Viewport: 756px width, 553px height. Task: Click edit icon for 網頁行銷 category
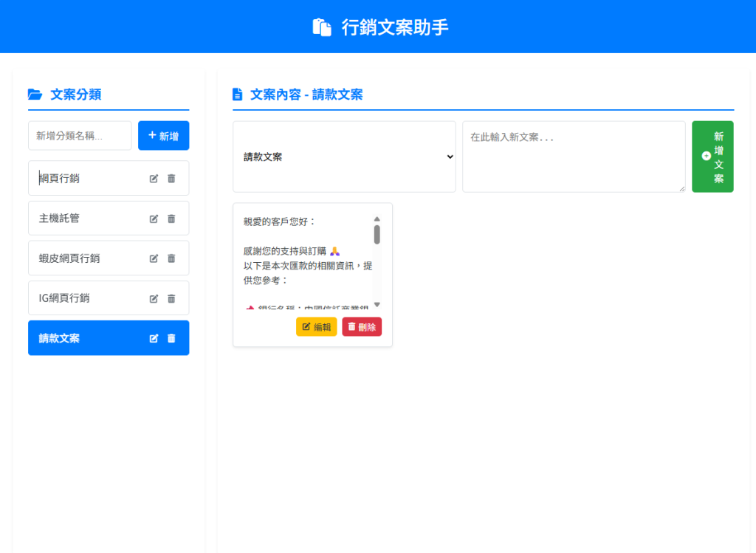pyautogui.click(x=154, y=179)
